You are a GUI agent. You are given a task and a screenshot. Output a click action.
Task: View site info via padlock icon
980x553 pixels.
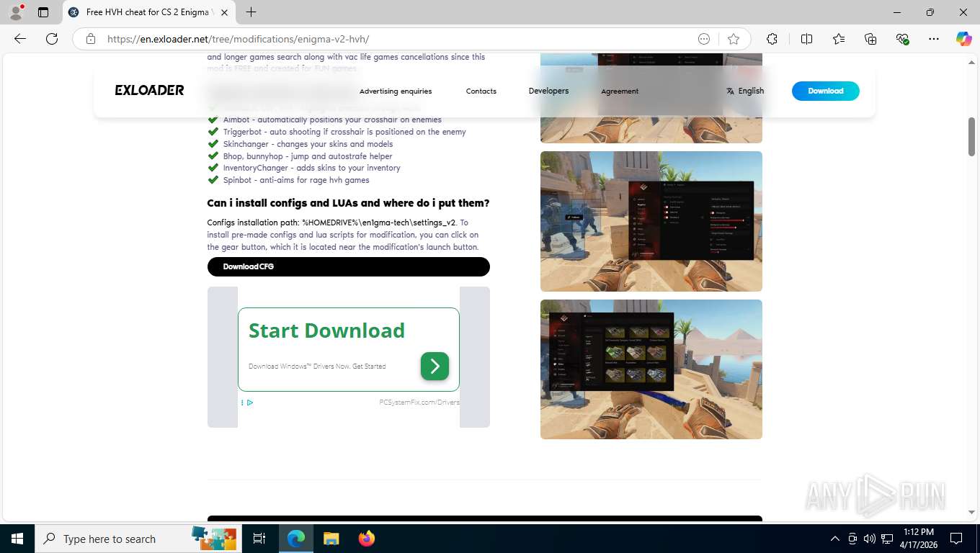pos(91,39)
